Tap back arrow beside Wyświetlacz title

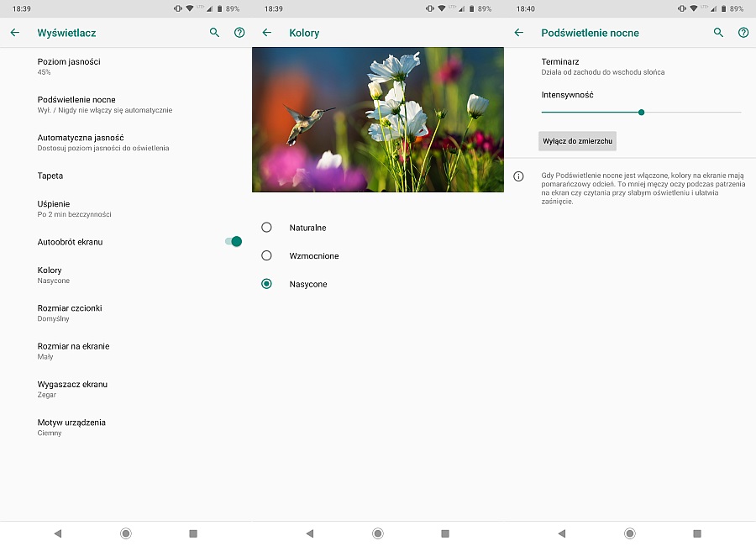(14, 33)
